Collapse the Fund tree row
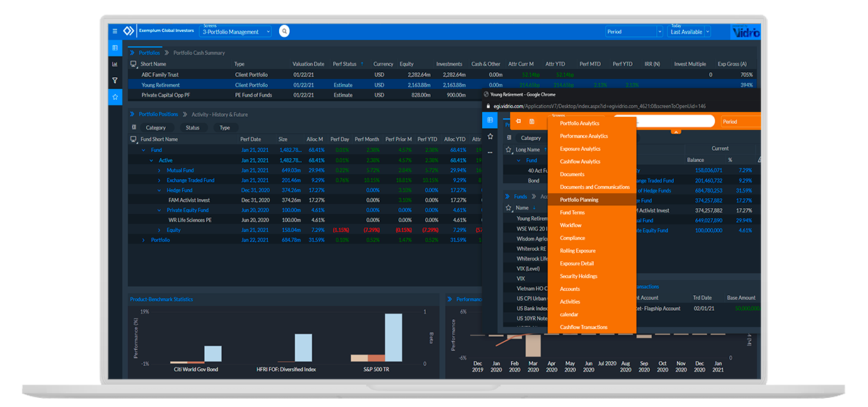868x407 pixels. click(x=143, y=150)
